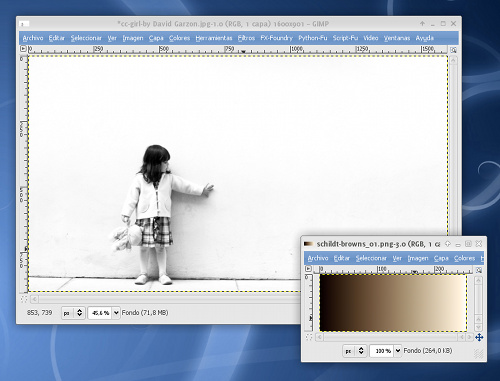
Task: Open Imagen menu in schildt-browns window
Action: point(418,258)
